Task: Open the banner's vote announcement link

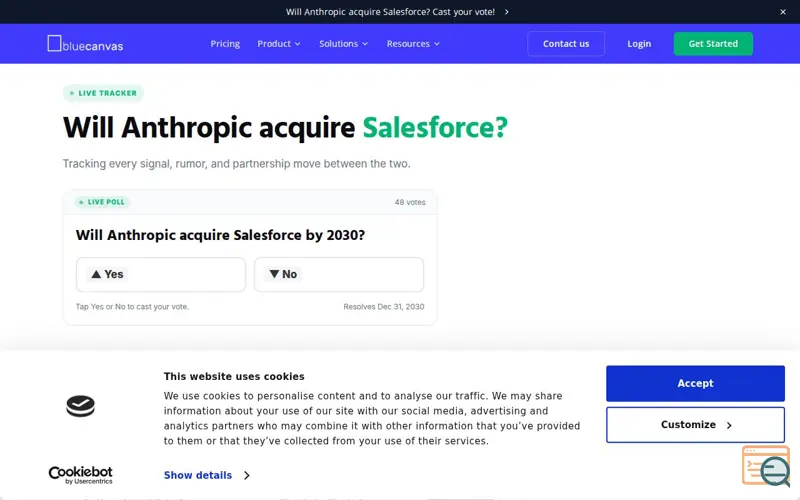Action: point(397,12)
